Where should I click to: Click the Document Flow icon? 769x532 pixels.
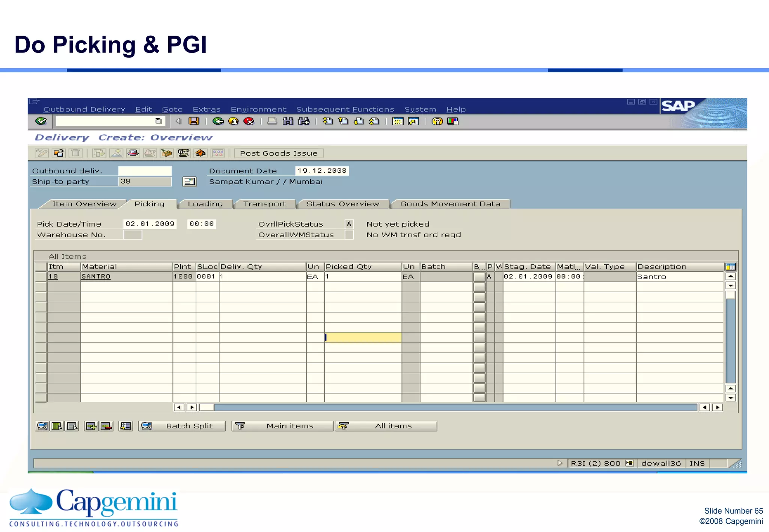(183, 153)
